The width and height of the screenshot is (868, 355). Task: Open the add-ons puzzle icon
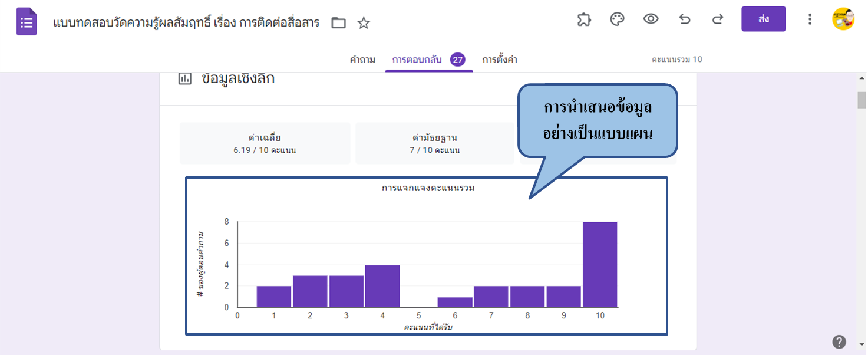coord(583,19)
